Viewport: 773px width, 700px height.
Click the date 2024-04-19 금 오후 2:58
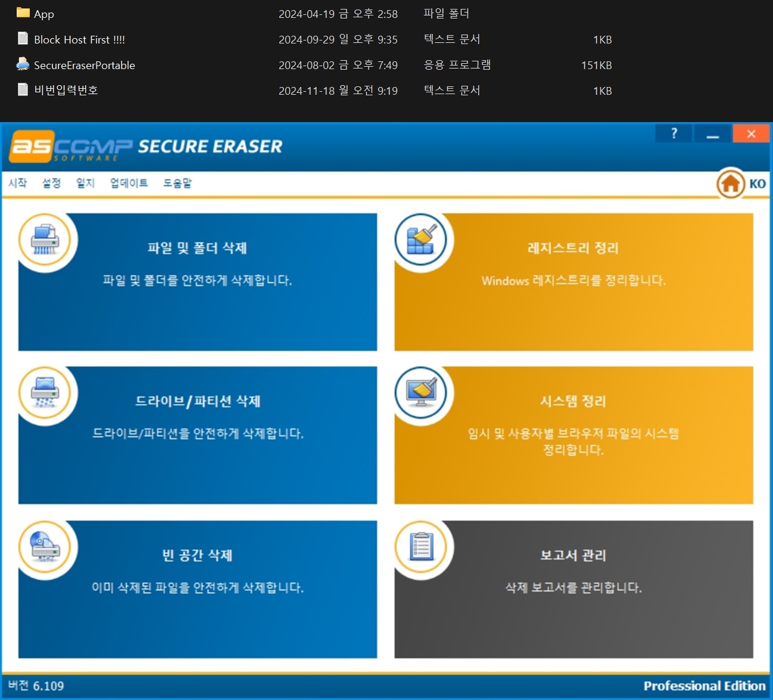(x=338, y=14)
